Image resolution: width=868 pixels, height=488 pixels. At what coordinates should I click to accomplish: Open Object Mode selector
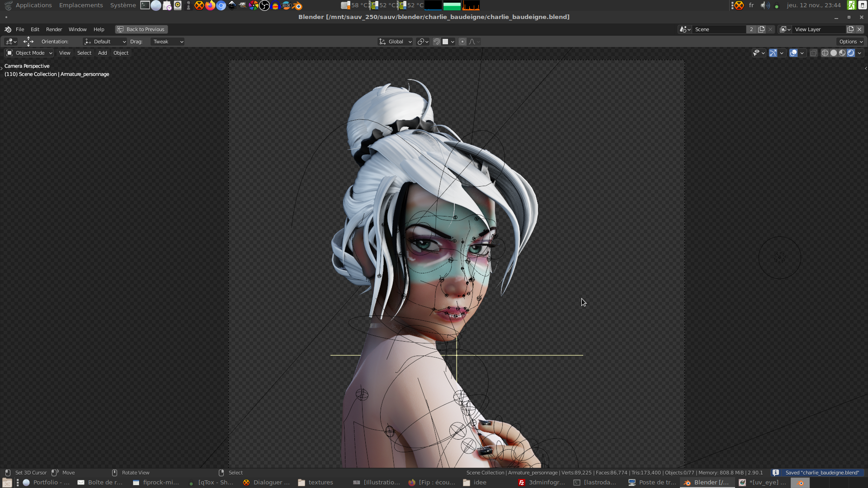click(30, 53)
